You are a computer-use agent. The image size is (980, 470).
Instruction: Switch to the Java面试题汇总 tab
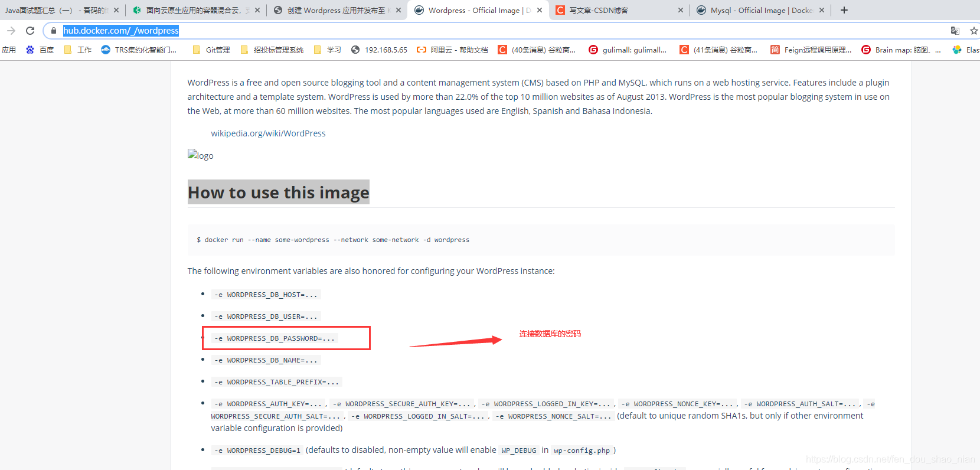pyautogui.click(x=56, y=10)
